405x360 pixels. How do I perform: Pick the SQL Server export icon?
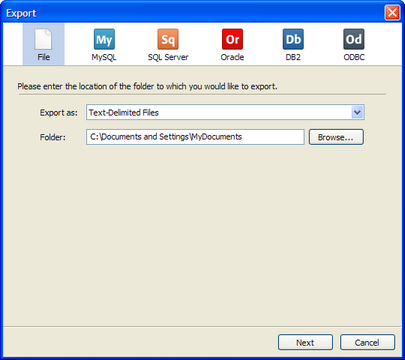[168, 44]
